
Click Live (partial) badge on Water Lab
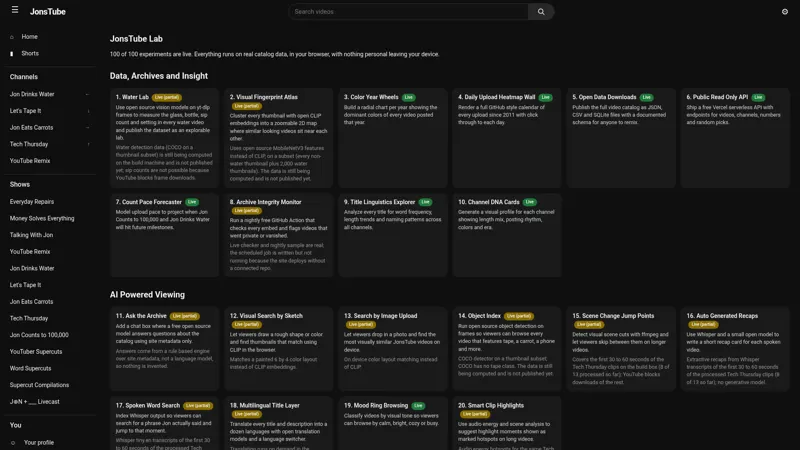coord(166,97)
